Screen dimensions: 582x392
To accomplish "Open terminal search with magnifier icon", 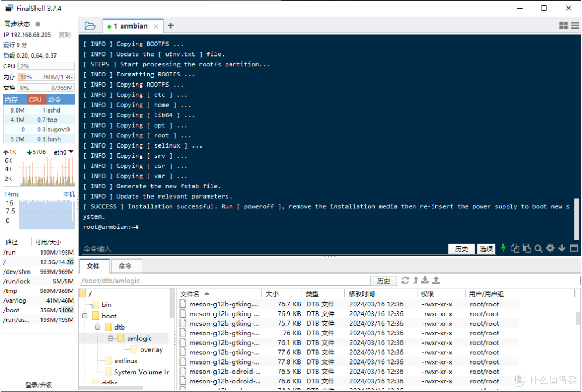I will [x=538, y=248].
